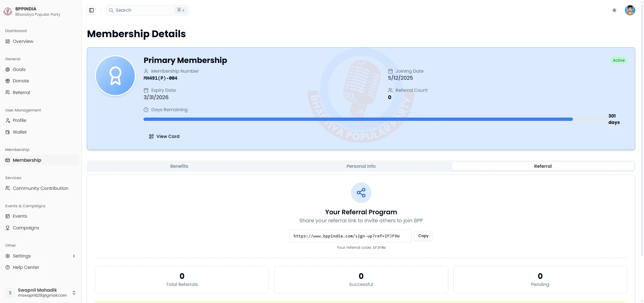Click membership number MH491(P)-004

coord(161,78)
